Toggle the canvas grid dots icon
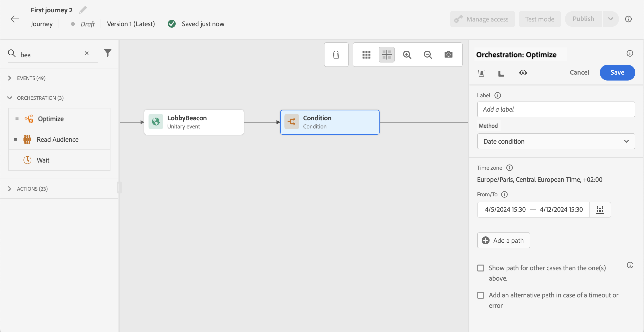This screenshot has width=644, height=332. [x=366, y=54]
